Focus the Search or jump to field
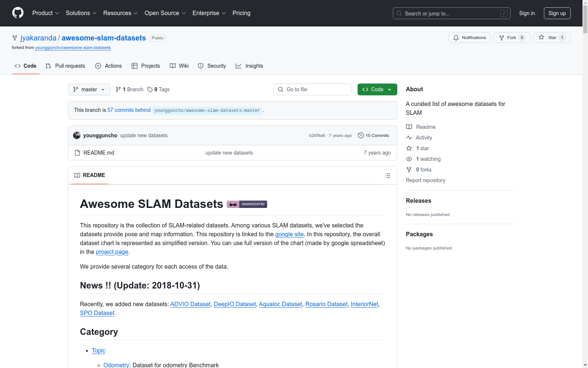588x368 pixels. pyautogui.click(x=452, y=13)
